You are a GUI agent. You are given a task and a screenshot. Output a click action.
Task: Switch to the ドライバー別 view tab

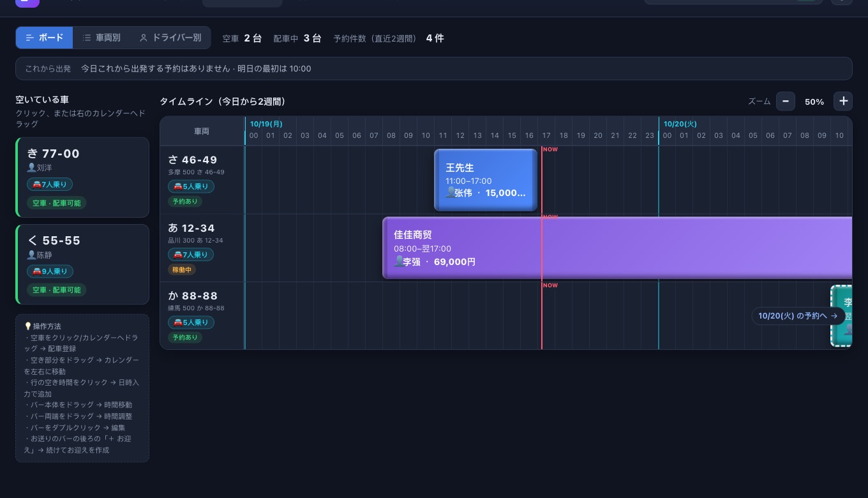coord(170,38)
